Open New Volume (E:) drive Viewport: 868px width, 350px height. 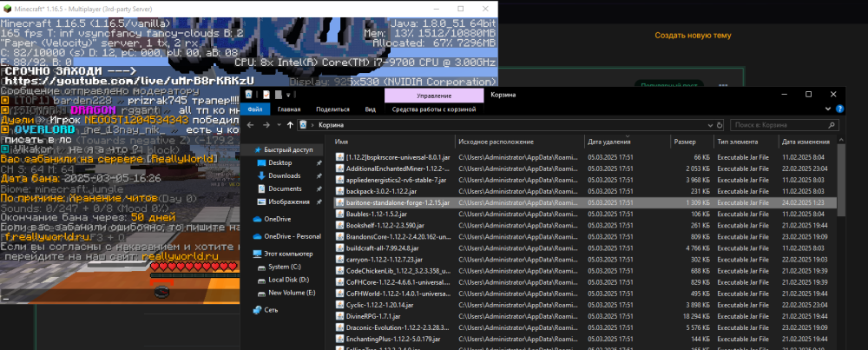point(286,293)
